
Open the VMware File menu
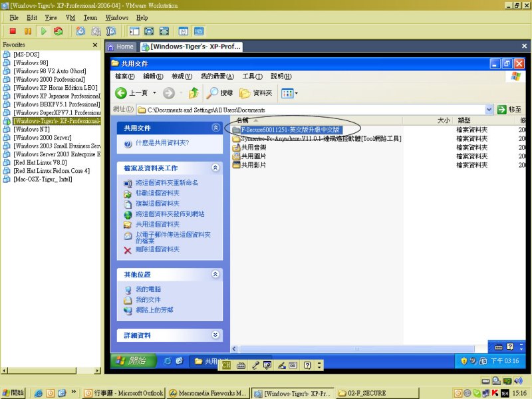pos(14,18)
